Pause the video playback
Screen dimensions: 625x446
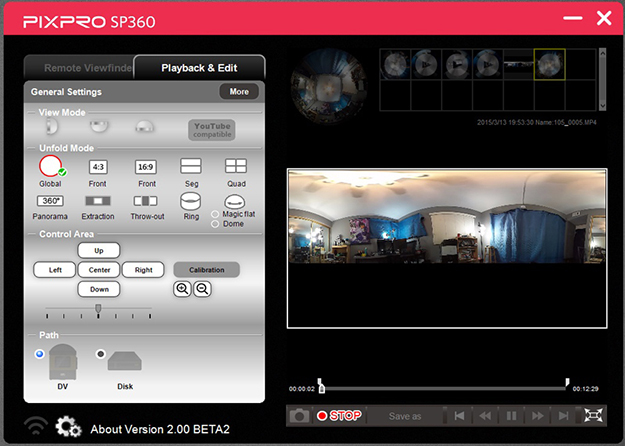click(511, 416)
